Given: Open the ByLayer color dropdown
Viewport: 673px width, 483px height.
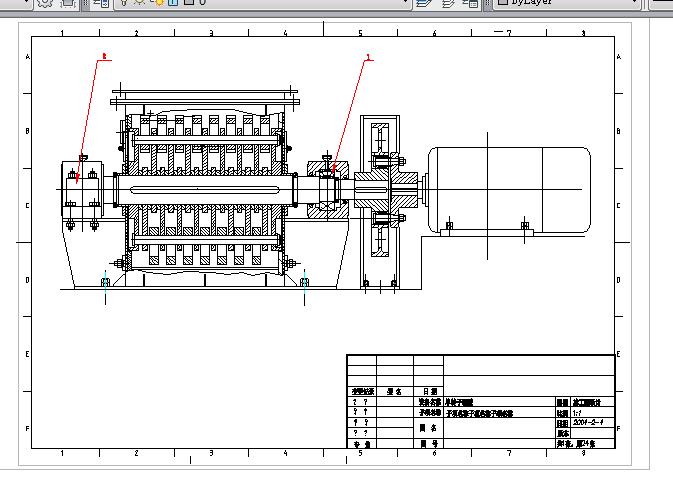Looking at the screenshot, I should point(567,2).
